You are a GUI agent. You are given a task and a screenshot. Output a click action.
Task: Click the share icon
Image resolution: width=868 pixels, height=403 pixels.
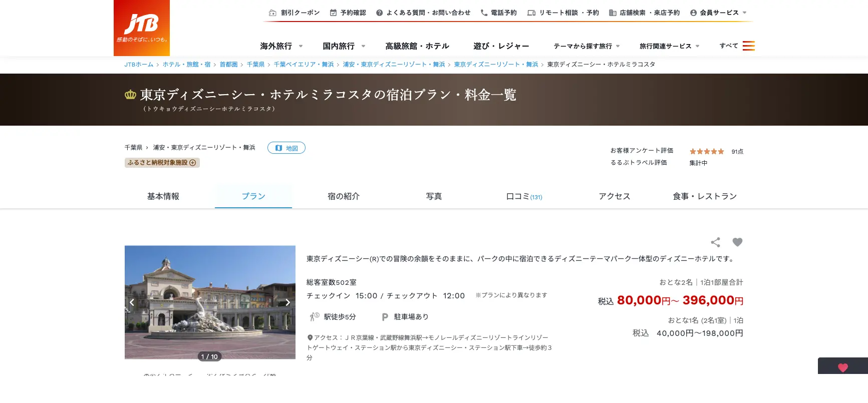[x=715, y=242]
